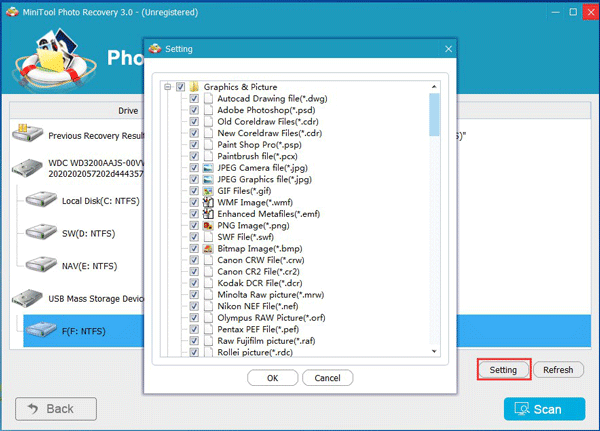The image size is (600, 431).
Task: Click the JPEG Graphics file icon
Action: click(x=208, y=179)
